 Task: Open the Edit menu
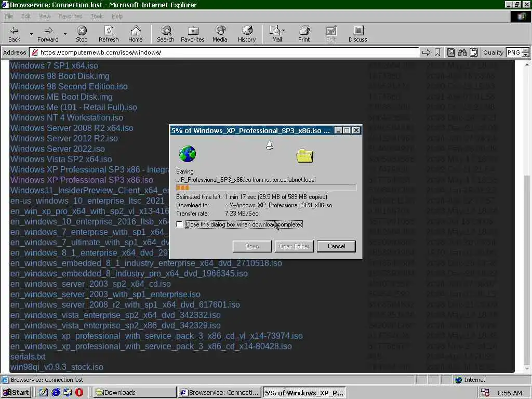26,16
